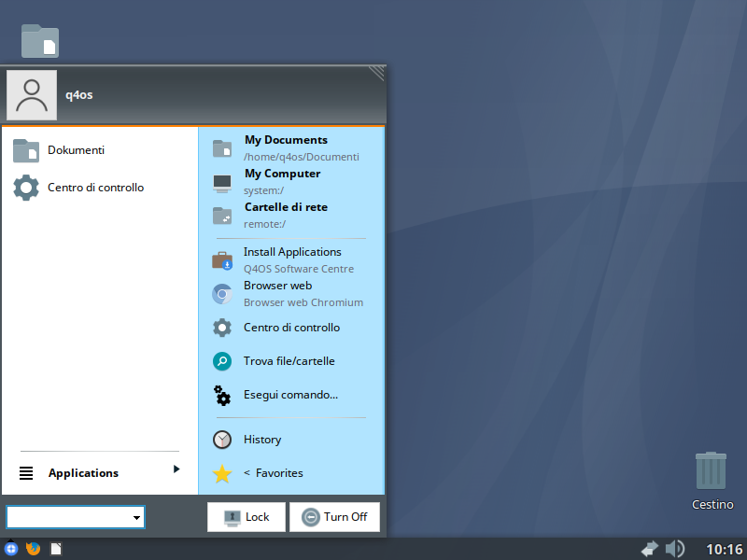This screenshot has width=747, height=560.
Task: Open My Documents folder icon
Action: [222, 148]
